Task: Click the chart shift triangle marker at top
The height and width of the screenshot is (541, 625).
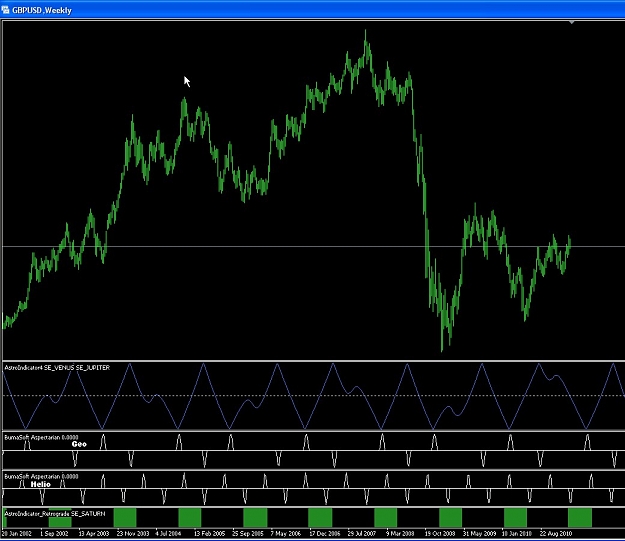Action: pyautogui.click(x=572, y=22)
